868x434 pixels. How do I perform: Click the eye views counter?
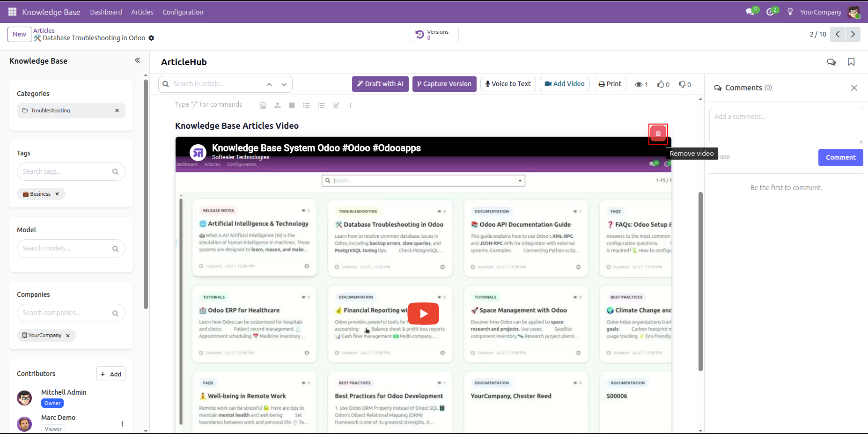[x=641, y=84]
